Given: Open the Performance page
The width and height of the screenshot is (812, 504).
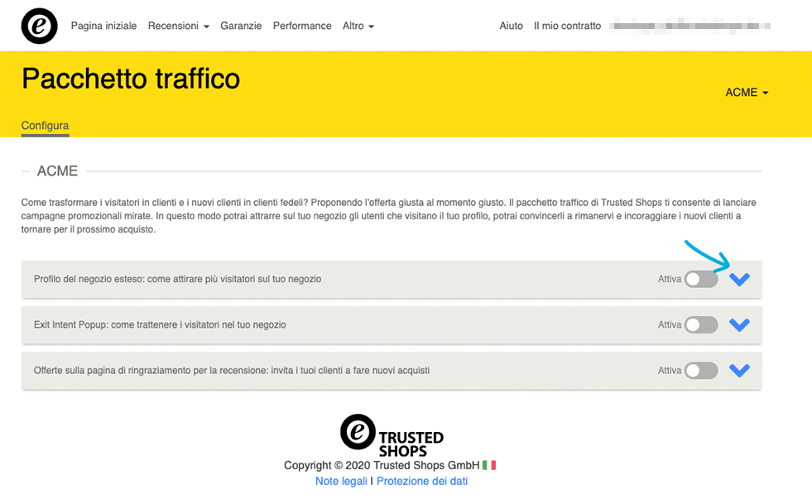Looking at the screenshot, I should click(302, 26).
